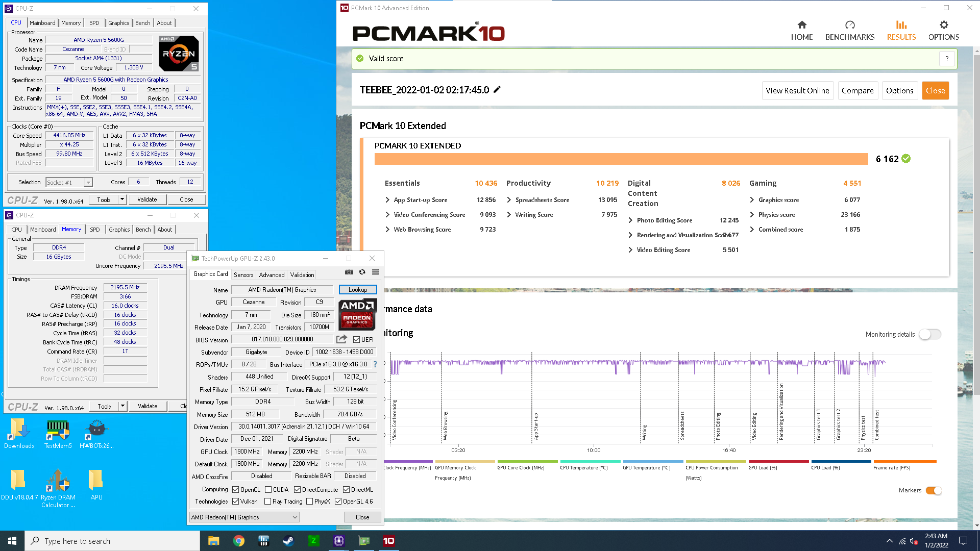The width and height of the screenshot is (980, 551).
Task: Open the RESULTS section
Action: 901,31
